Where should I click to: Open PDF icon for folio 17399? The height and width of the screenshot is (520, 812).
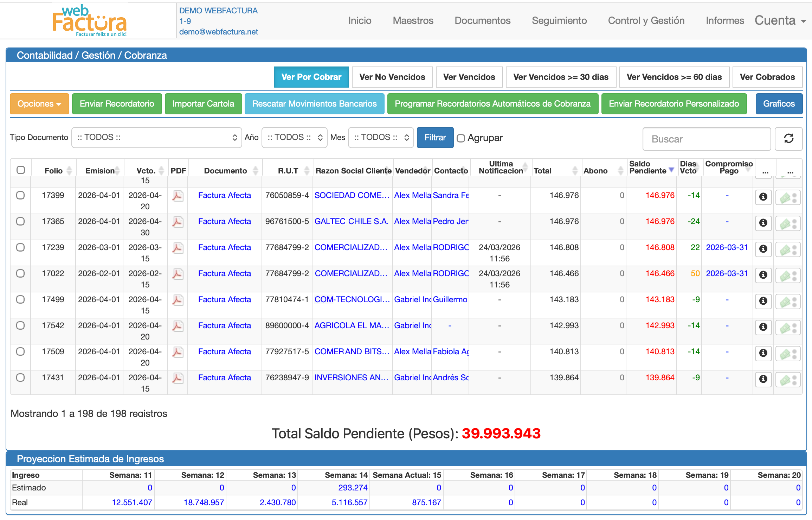tap(178, 196)
